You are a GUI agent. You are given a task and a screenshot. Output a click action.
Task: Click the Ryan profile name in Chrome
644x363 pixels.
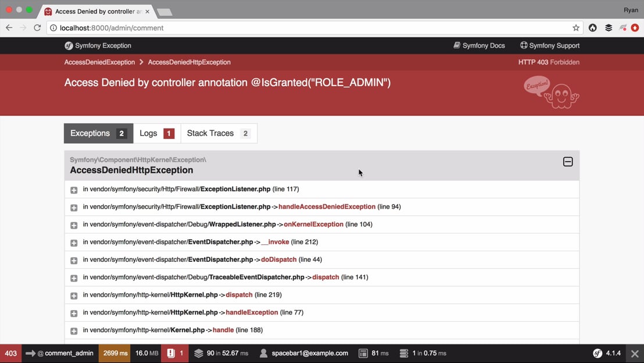631,10
